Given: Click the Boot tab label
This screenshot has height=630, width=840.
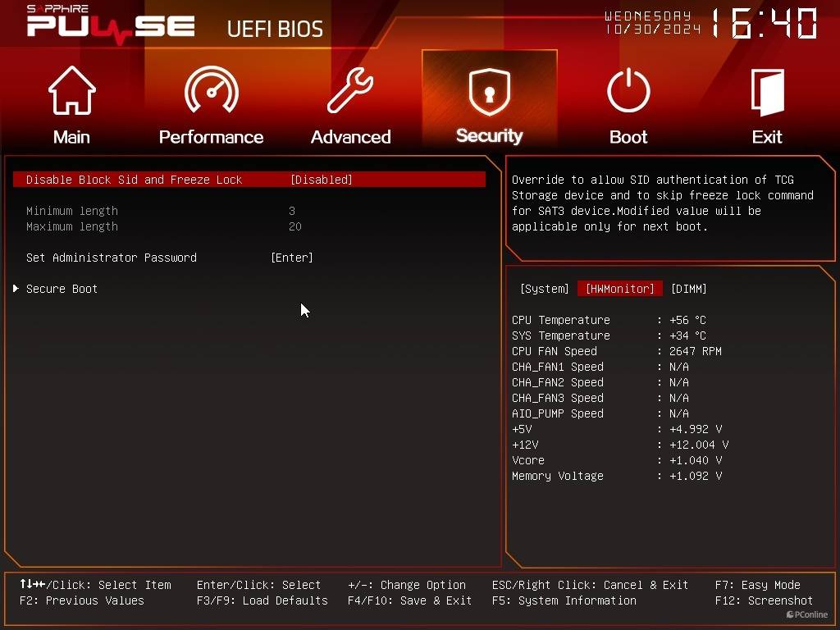Looking at the screenshot, I should coord(628,137).
